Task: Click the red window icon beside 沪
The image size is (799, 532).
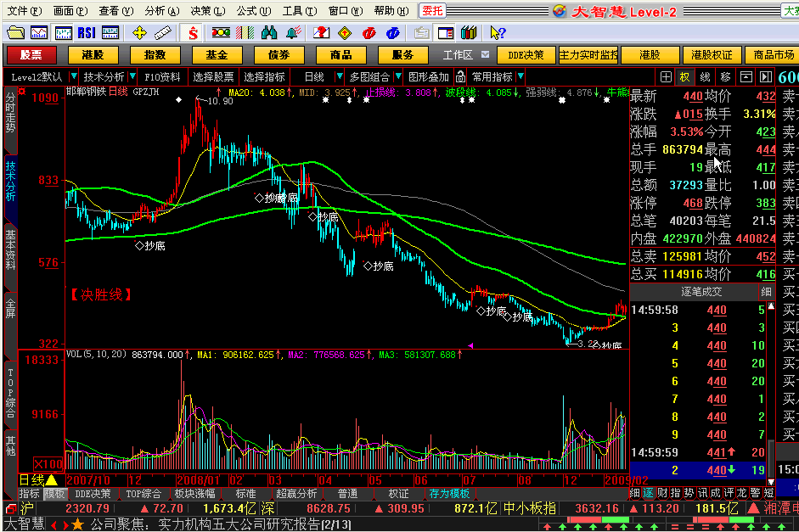Action: click(x=11, y=508)
